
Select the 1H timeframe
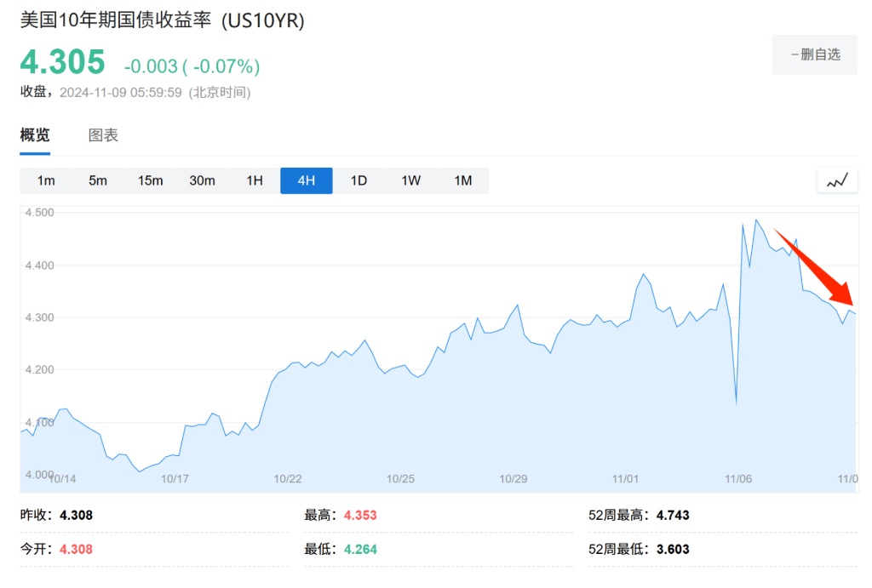tap(255, 180)
